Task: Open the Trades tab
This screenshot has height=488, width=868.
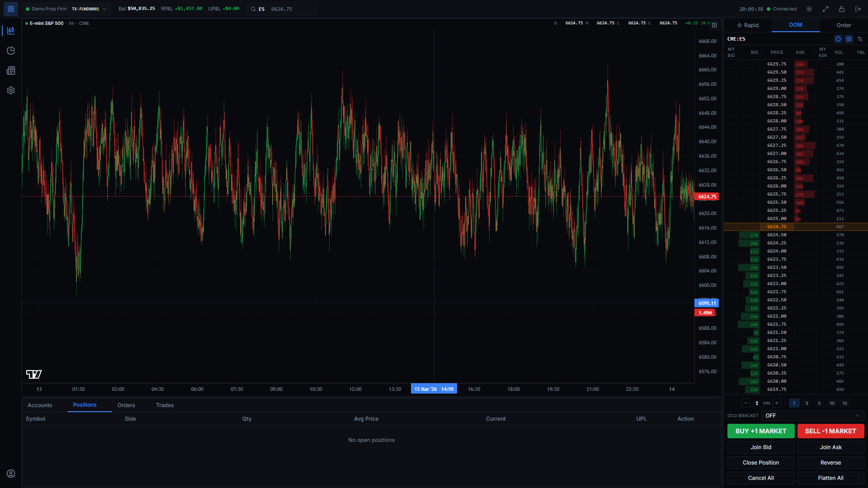Action: tap(165, 405)
